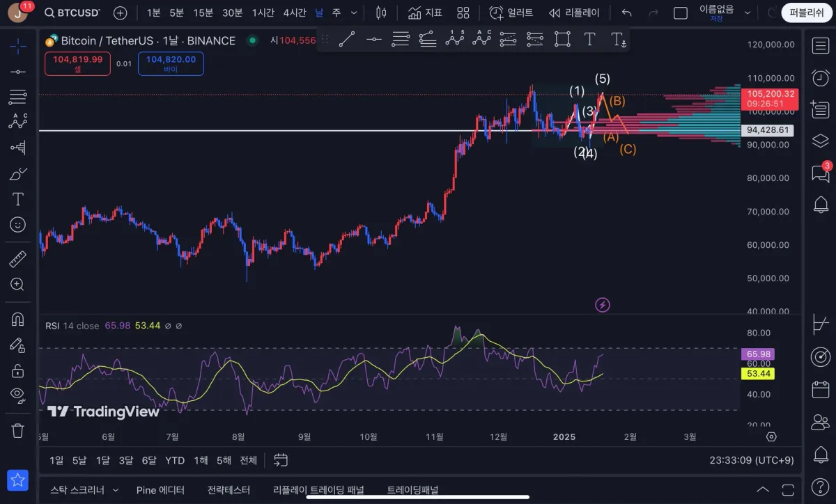Toggle magnet mode
This screenshot has width=836, height=504.
click(x=18, y=320)
